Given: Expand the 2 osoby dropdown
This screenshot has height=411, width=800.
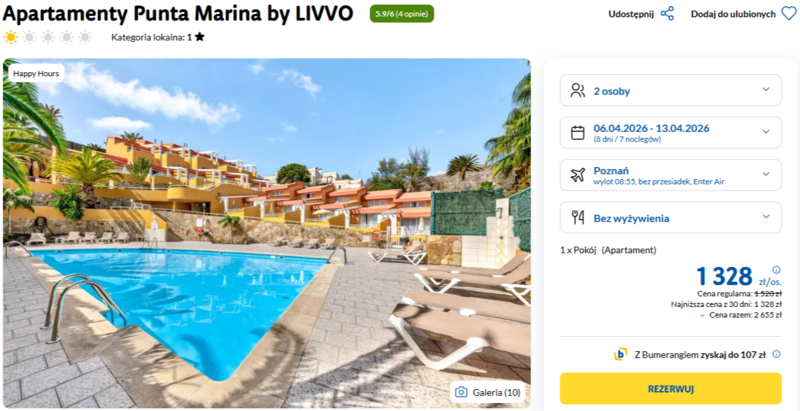Looking at the screenshot, I should click(670, 90).
